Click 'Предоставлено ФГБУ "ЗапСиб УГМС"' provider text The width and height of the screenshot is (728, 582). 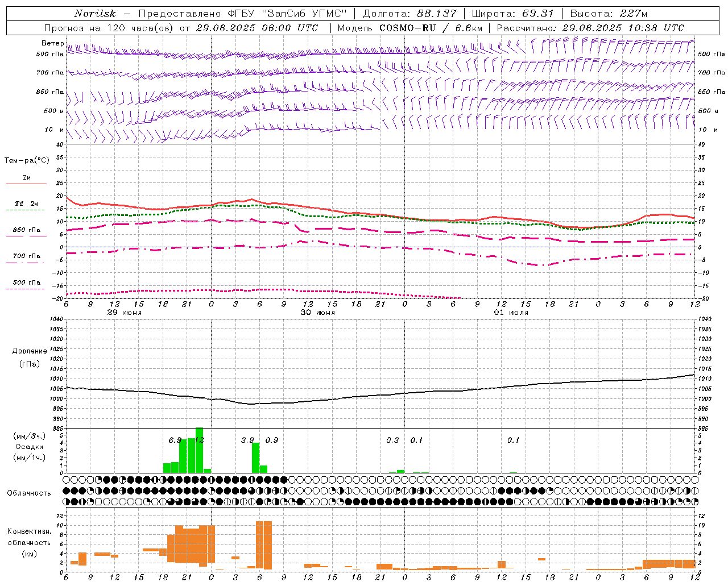[x=243, y=14]
